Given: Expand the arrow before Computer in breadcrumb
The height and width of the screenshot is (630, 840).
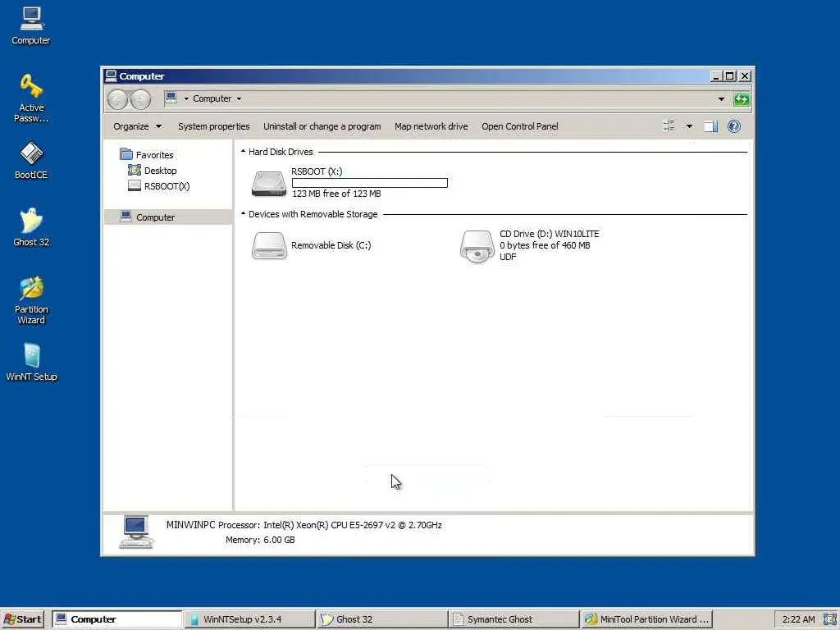Looking at the screenshot, I should 186,98.
